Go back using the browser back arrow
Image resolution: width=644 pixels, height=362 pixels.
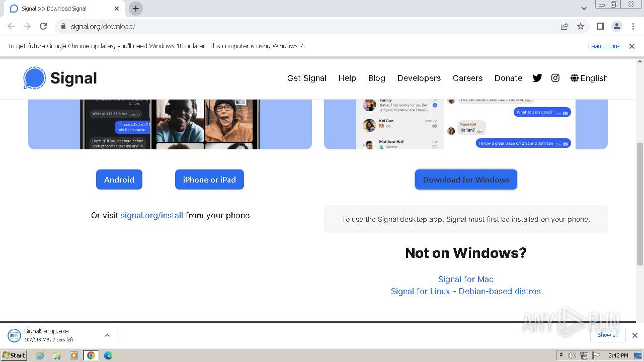pos(11,26)
